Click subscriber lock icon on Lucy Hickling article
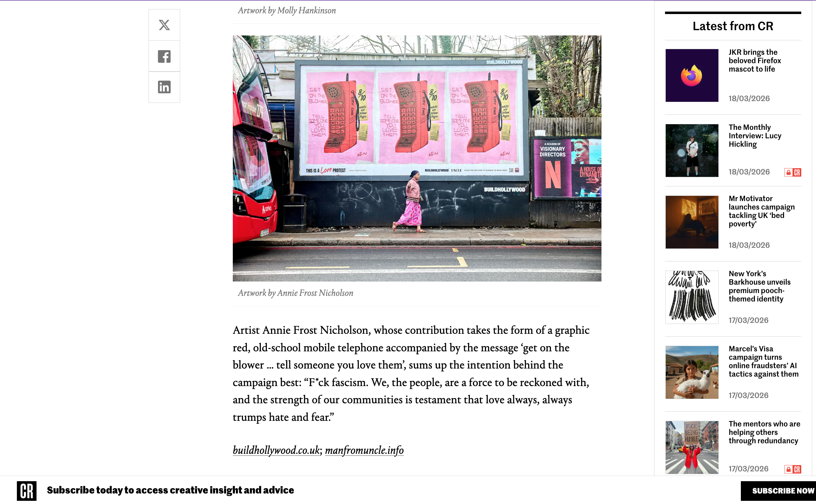The height and width of the screenshot is (504, 816). coord(793,172)
